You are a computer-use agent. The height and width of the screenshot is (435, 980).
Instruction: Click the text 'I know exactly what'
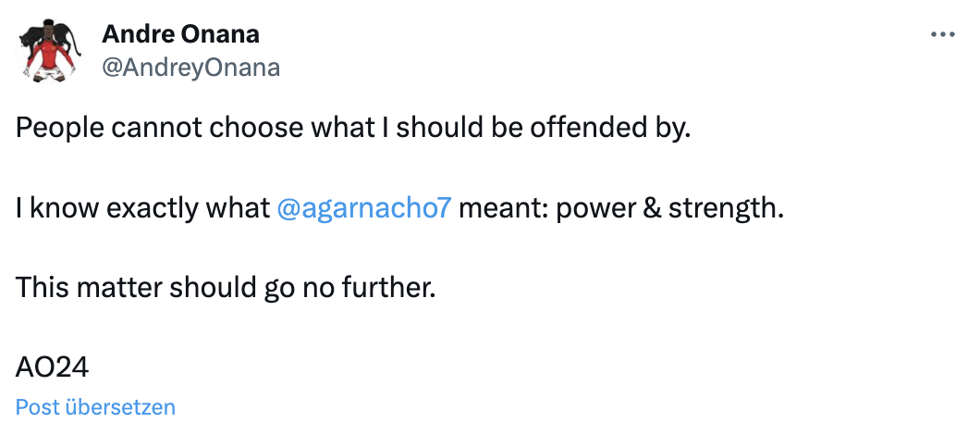pos(142,207)
